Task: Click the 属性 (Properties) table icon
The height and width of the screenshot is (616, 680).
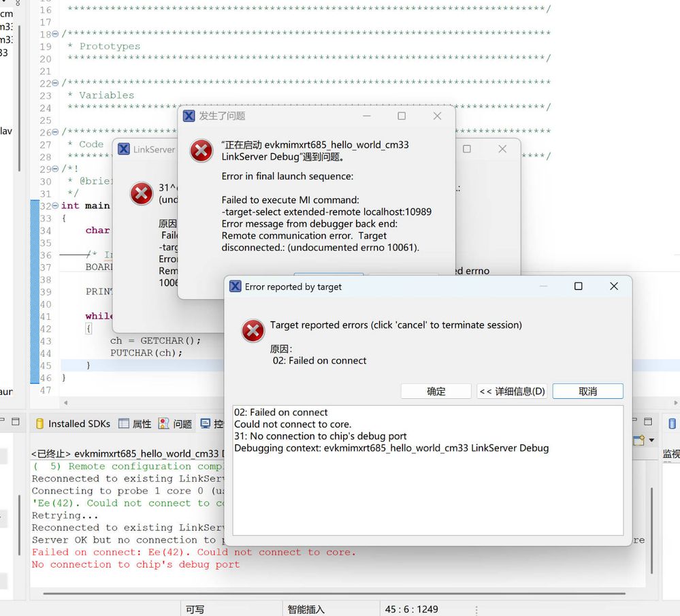Action: [124, 423]
